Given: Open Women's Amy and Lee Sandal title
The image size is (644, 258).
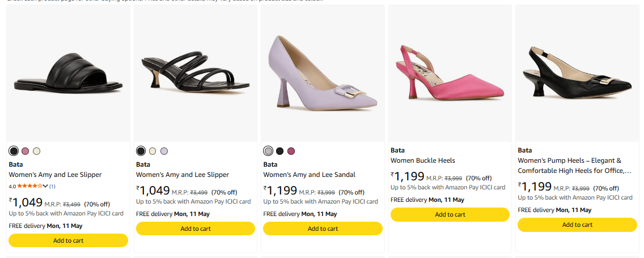Looking at the screenshot, I should click(310, 175).
